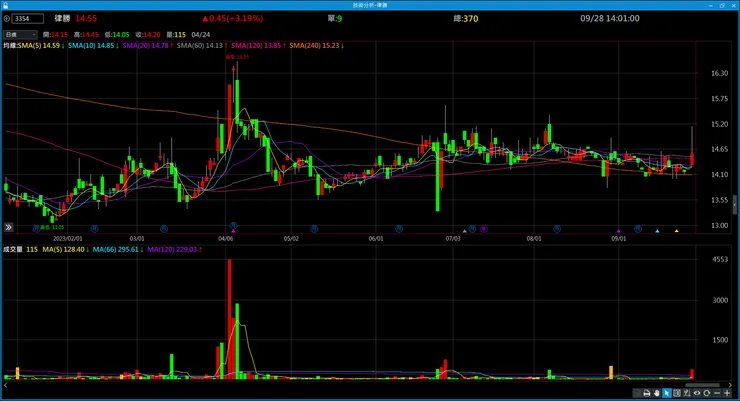
Task: Click the monthly circle marker above 04/06
Action: [233, 226]
